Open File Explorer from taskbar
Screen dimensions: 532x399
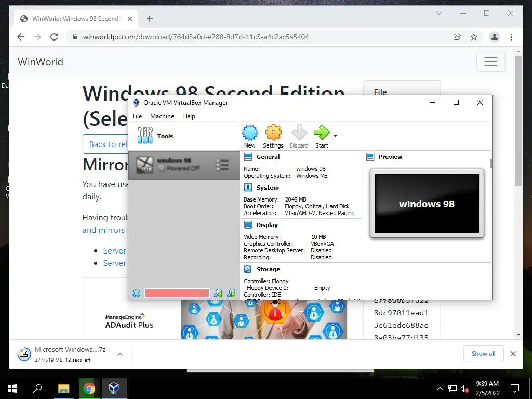click(63, 389)
